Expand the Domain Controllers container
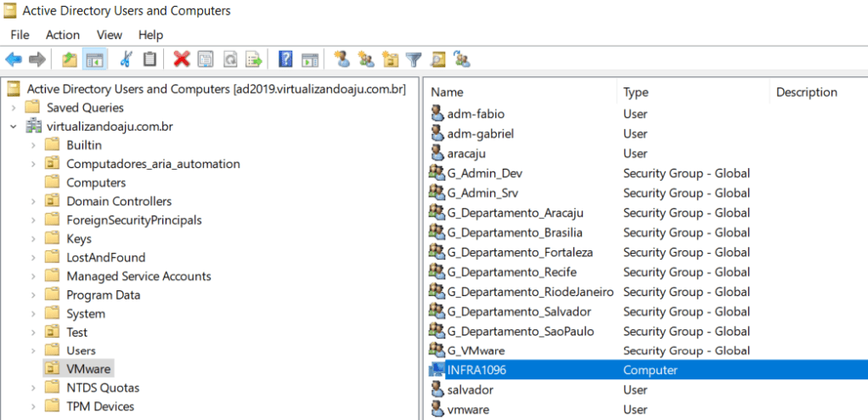This screenshot has height=420, width=868. coord(33,201)
